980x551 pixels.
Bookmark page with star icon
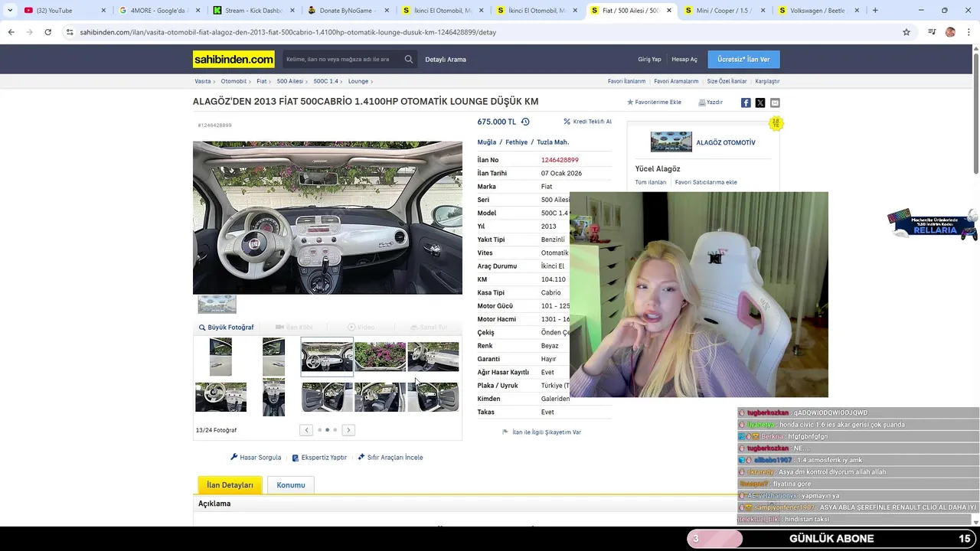point(906,32)
